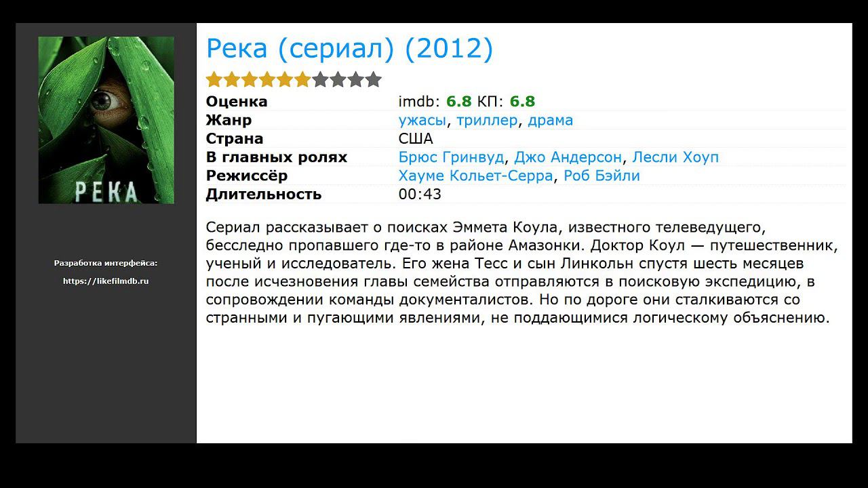Open actor Джо Андерсон's page
The height and width of the screenshot is (488, 868).
[x=568, y=158]
